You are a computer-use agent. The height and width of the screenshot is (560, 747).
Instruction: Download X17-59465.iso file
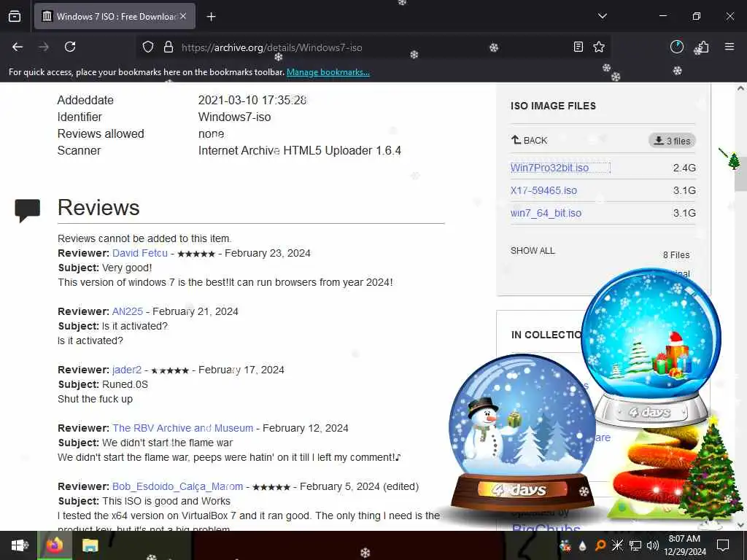click(543, 190)
